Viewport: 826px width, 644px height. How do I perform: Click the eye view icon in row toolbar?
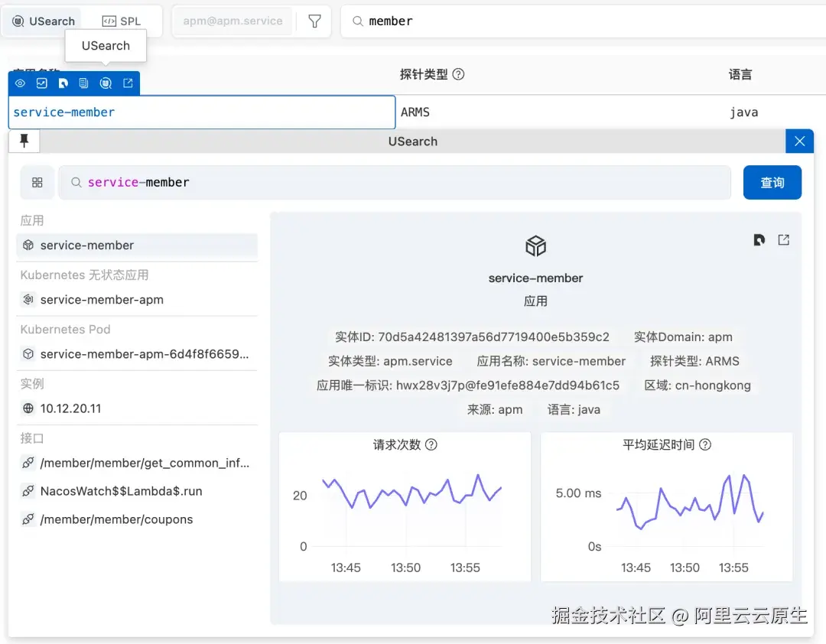pyautogui.click(x=20, y=83)
